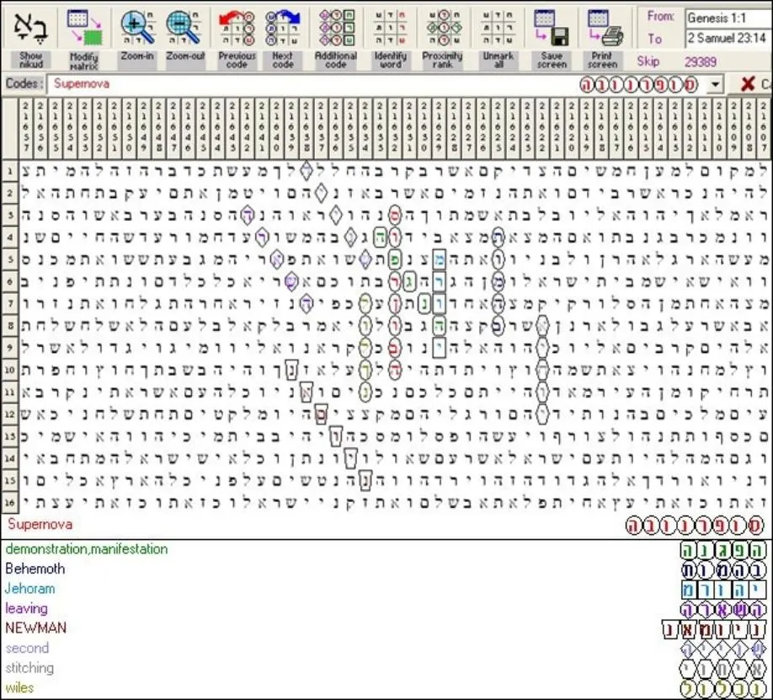Click row number 16 header
Image resolution: width=773 pixels, height=700 pixels.
pyautogui.click(x=9, y=503)
